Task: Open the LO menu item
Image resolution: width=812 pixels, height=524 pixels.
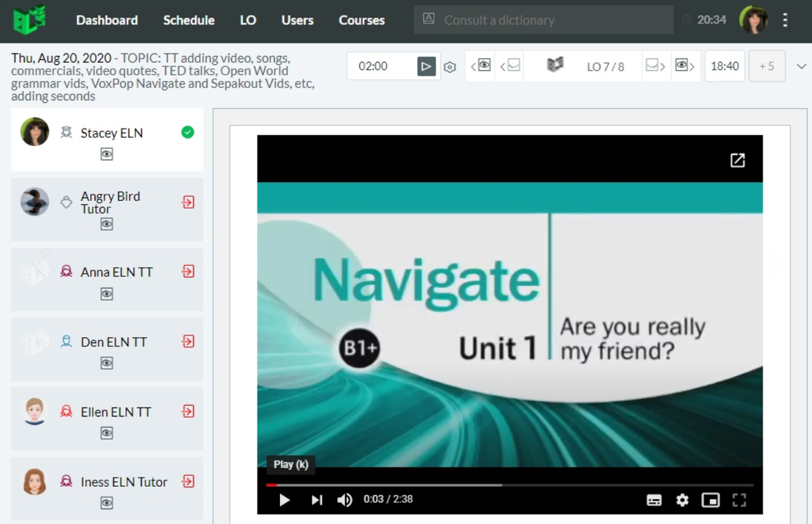Action: coord(248,20)
